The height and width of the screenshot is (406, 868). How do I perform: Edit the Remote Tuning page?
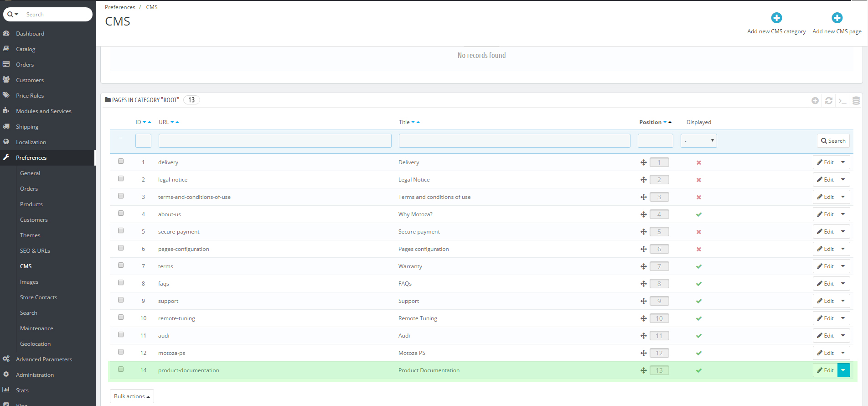tap(826, 318)
